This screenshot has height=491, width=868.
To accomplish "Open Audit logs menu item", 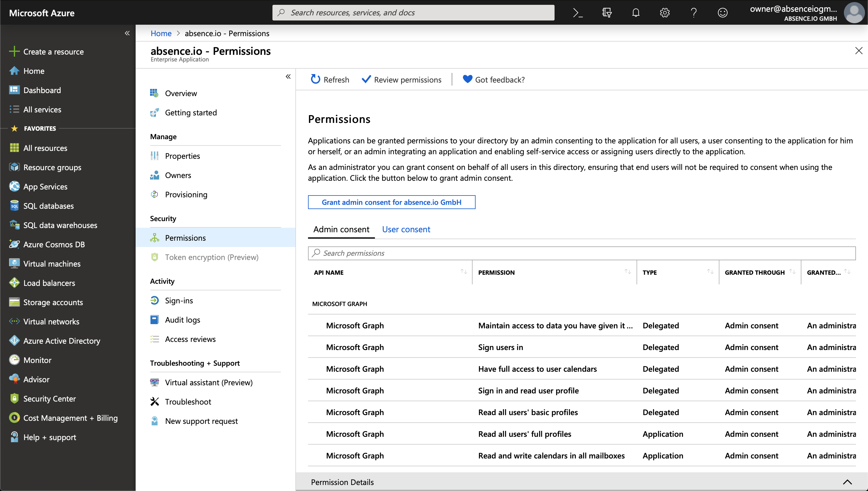I will point(182,320).
